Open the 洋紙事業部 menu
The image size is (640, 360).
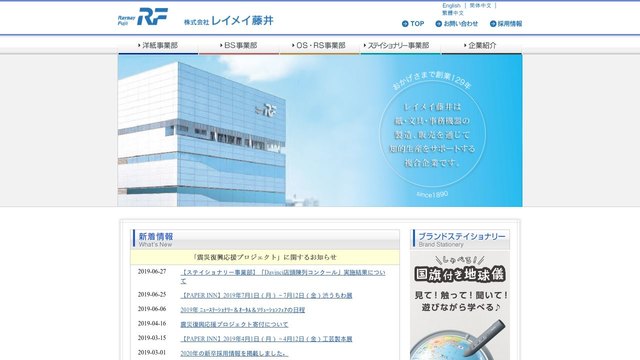(x=158, y=45)
